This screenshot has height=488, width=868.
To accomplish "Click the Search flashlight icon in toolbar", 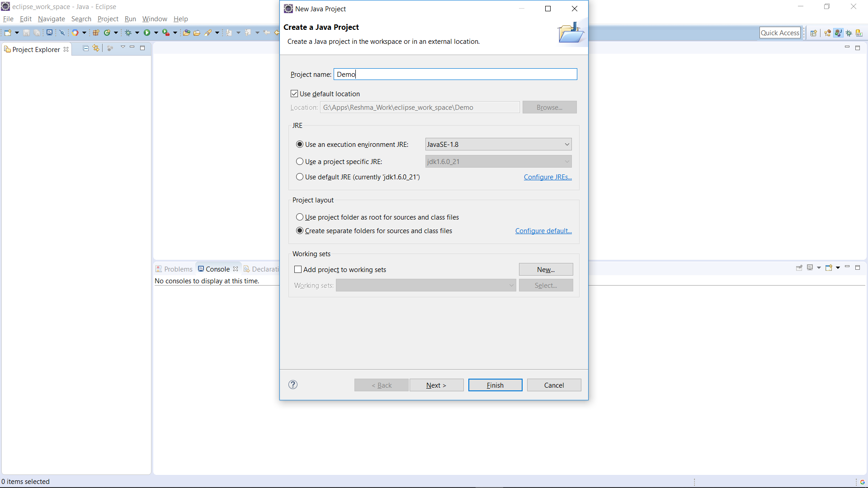I will pyautogui.click(x=208, y=33).
